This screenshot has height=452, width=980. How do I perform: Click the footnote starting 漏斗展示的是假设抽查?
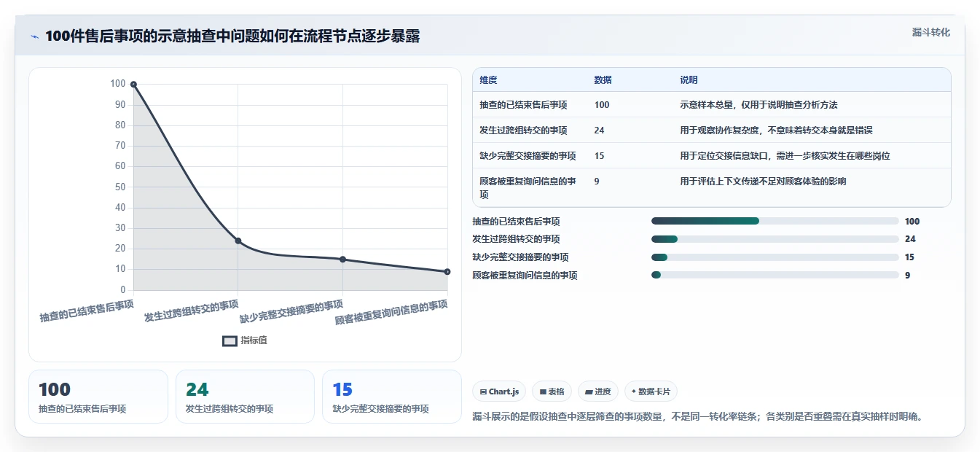[697, 417]
